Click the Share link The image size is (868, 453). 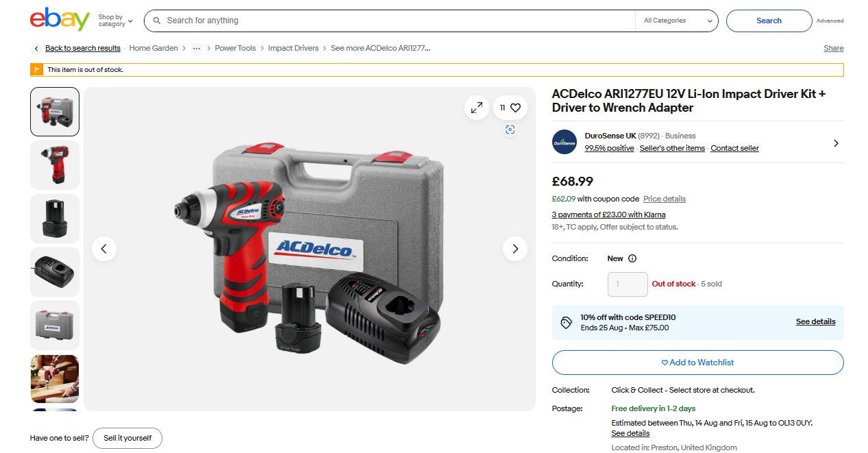pos(833,48)
